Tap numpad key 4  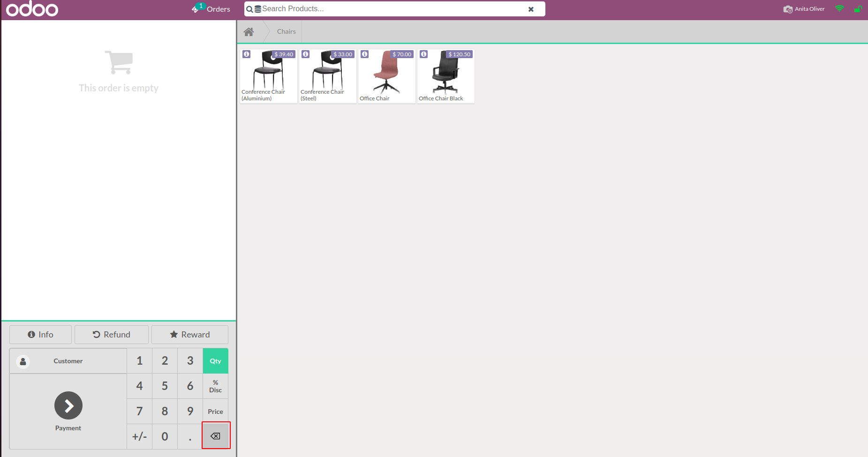pos(139,386)
